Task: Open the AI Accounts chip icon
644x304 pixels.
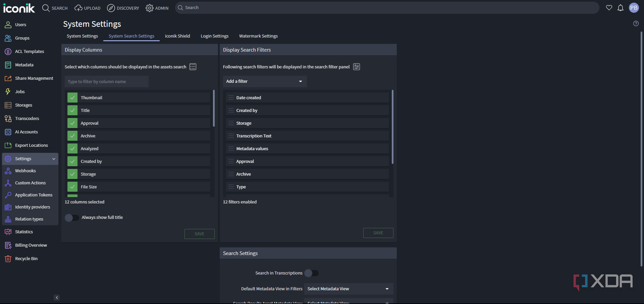Action: coord(8,132)
